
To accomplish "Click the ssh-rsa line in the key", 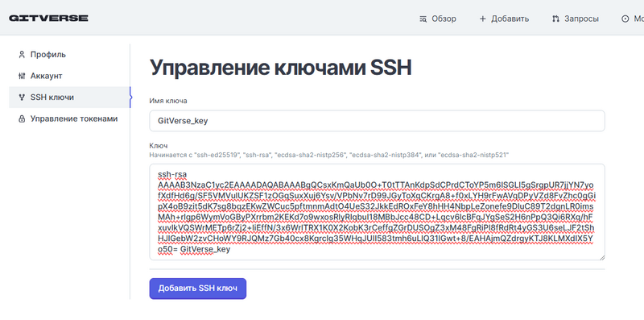I will tap(172, 174).
